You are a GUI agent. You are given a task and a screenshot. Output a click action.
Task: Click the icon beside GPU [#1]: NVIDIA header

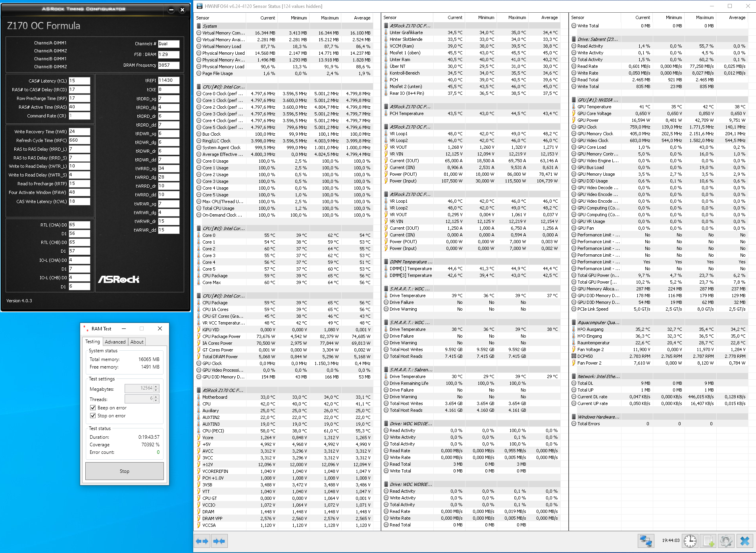point(574,100)
